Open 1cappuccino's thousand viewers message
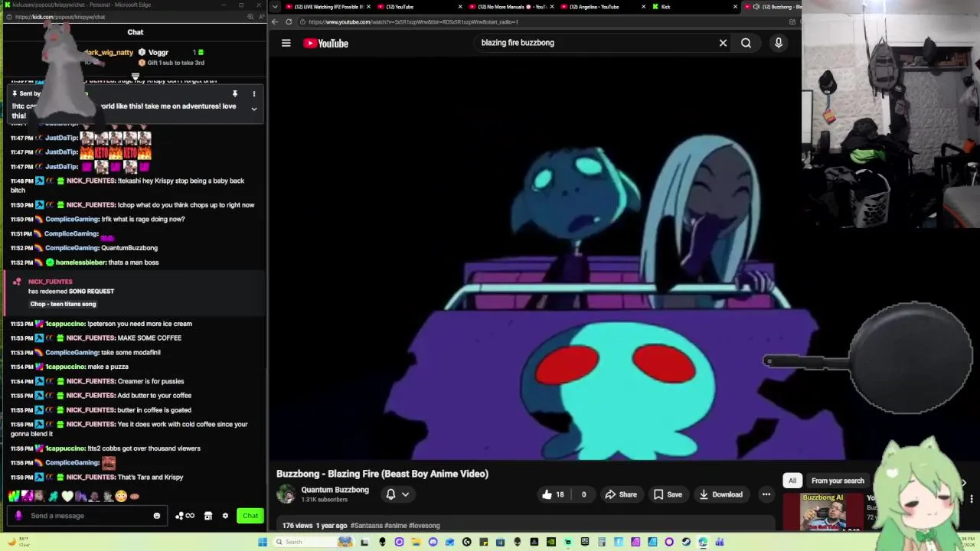The height and width of the screenshot is (551, 980). pyautogui.click(x=106, y=448)
